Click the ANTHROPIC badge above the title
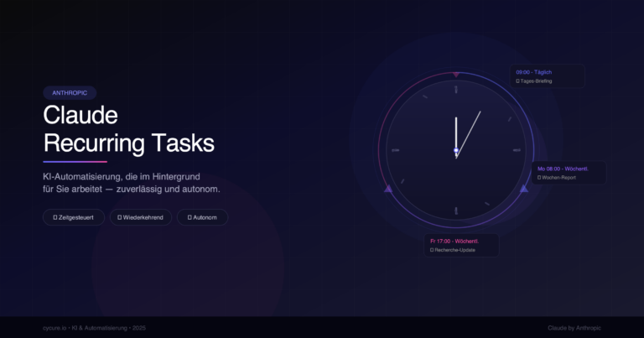 [70, 93]
